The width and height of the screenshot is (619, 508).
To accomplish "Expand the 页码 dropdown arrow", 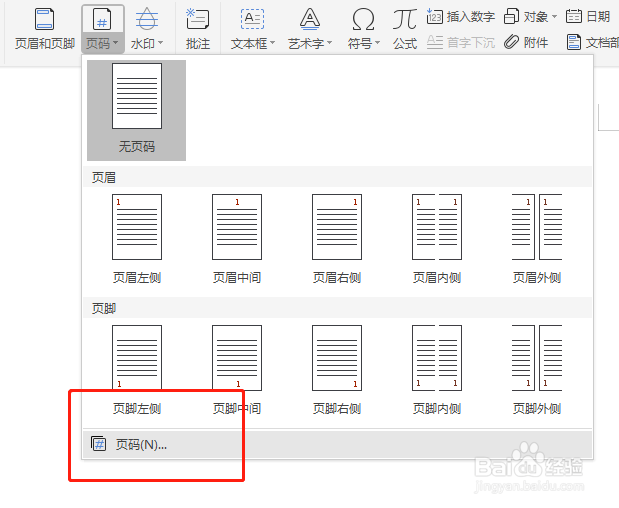I will point(115,43).
